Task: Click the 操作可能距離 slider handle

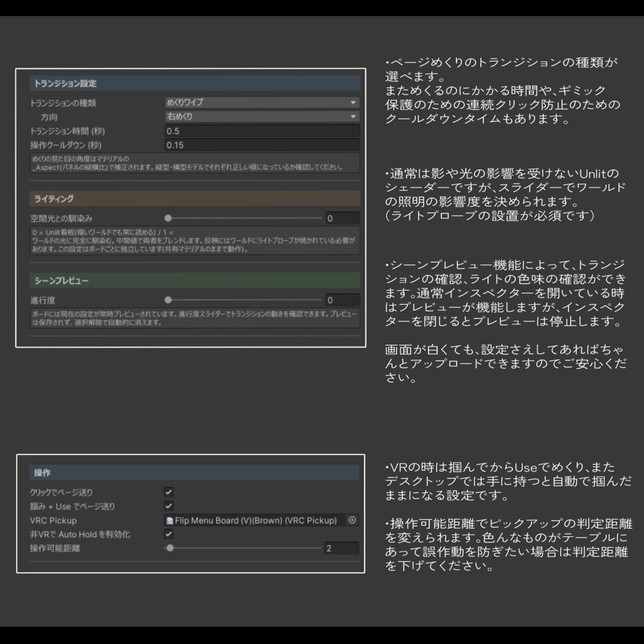Action: click(170, 548)
